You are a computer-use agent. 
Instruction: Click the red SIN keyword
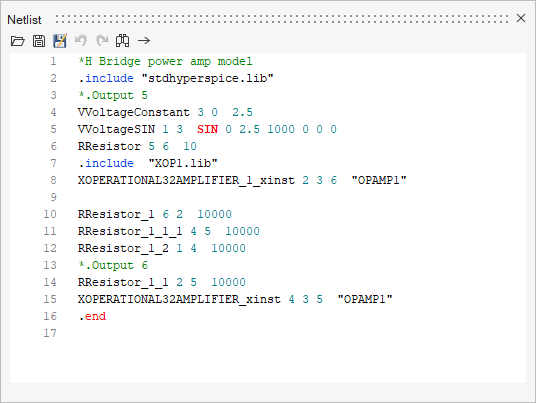point(207,129)
